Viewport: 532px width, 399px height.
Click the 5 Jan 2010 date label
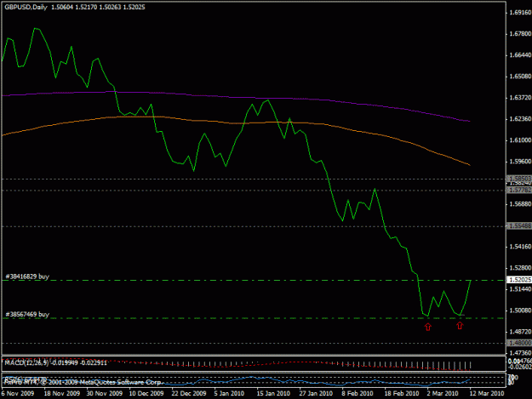[229, 393]
